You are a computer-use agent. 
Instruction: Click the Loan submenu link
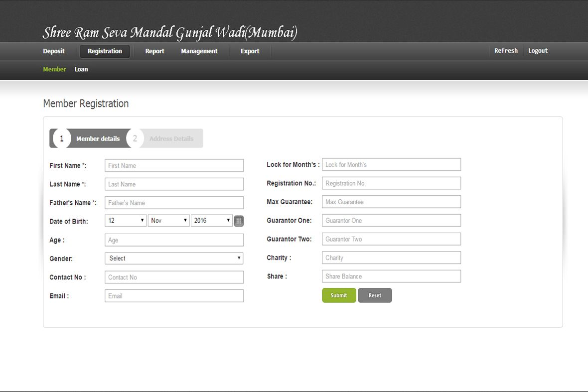click(81, 70)
